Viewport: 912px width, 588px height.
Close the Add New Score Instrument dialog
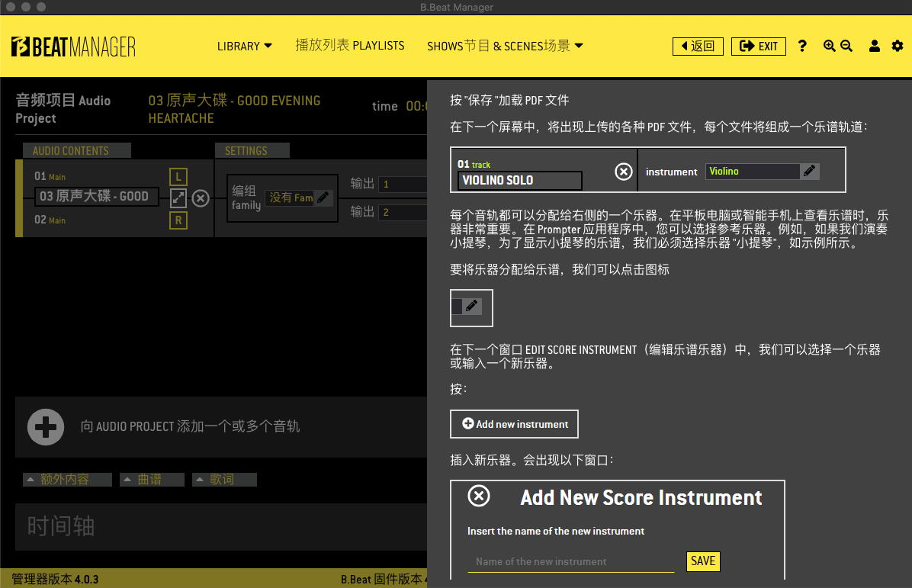pyautogui.click(x=479, y=496)
